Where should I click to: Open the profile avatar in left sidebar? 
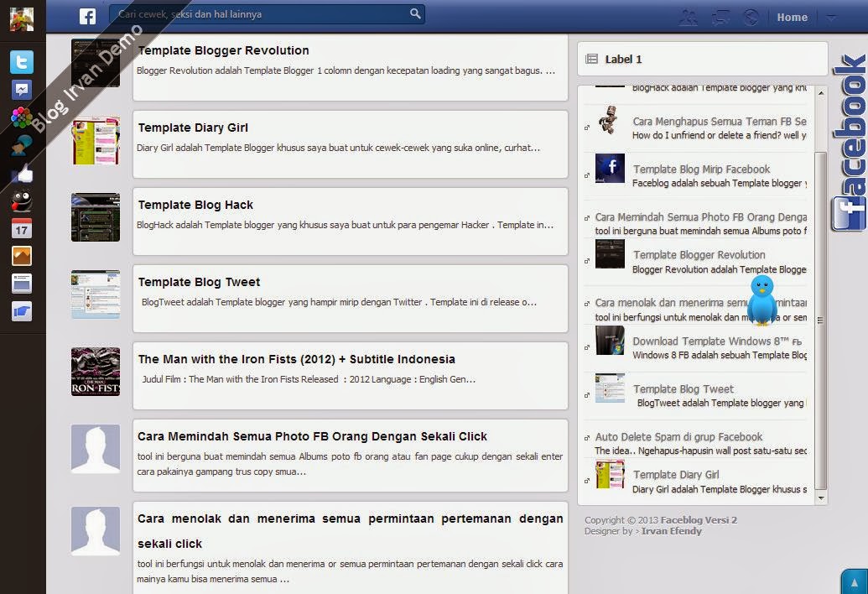pos(22,18)
